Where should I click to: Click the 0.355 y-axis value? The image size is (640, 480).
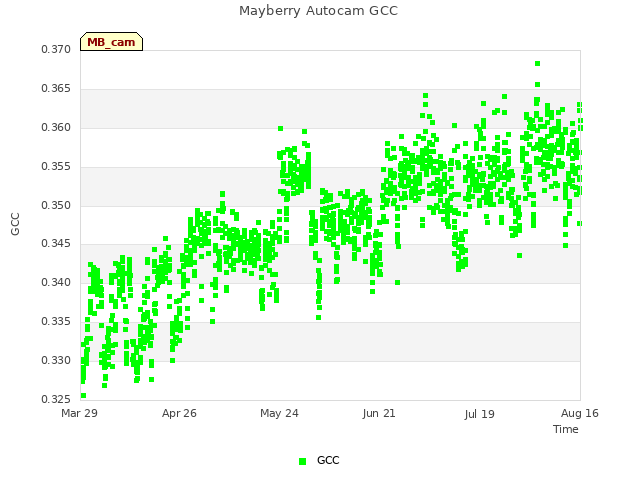(56, 167)
